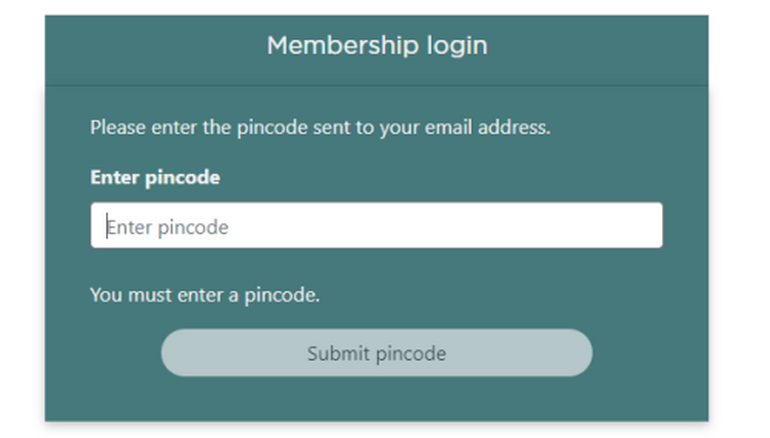Click the dark header bar of the login card
Screen dimensions: 770x438
pyautogui.click(x=600, y=50)
